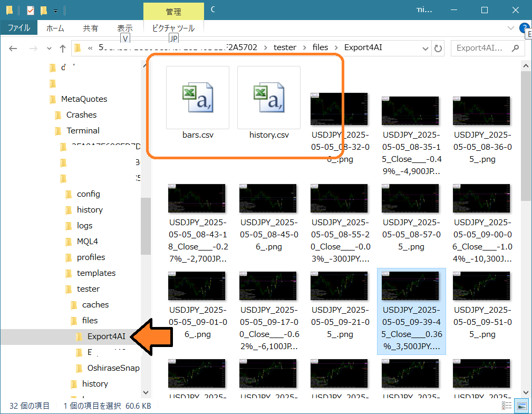Go up one folder level

tap(62, 49)
